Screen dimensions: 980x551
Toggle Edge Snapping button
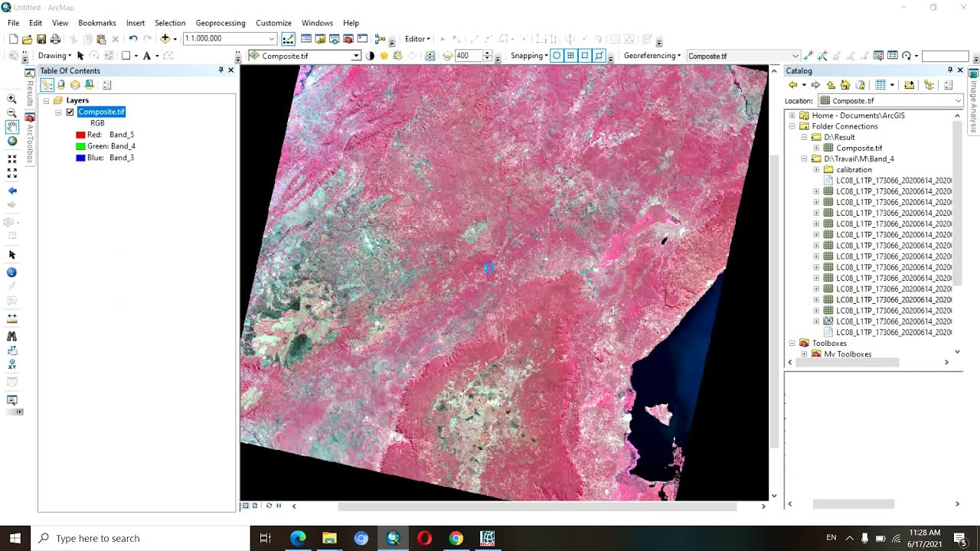[x=599, y=56]
